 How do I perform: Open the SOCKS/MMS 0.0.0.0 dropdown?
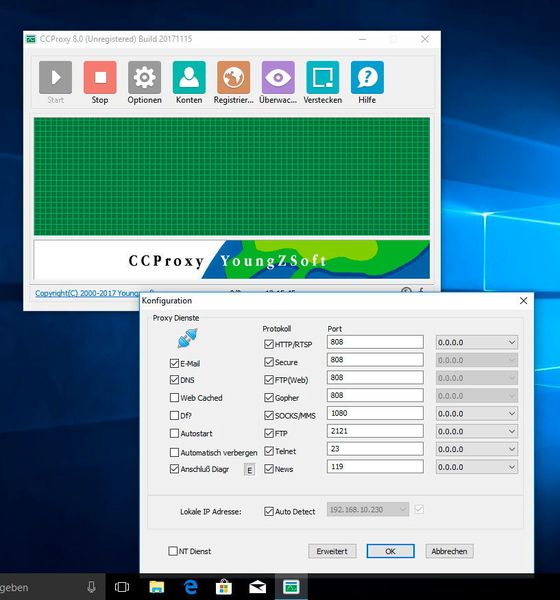tap(477, 413)
